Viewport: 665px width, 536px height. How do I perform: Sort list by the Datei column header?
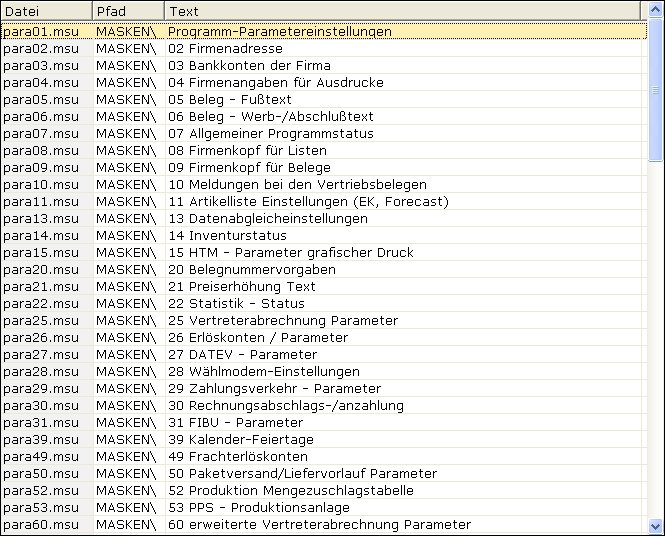click(x=46, y=11)
